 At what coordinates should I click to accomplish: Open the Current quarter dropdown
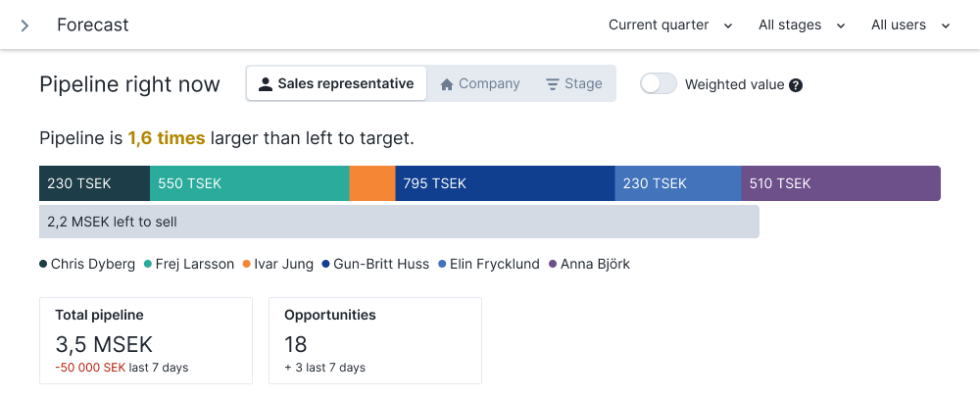tap(670, 25)
